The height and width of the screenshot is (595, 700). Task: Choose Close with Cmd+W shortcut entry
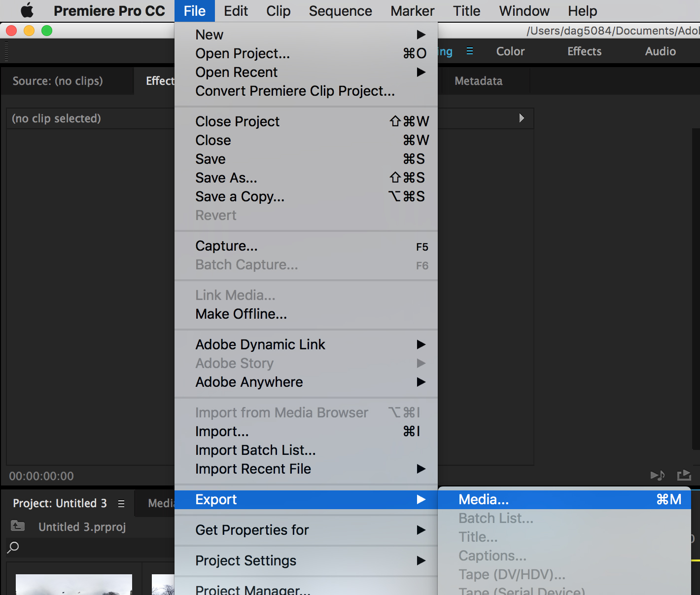(306, 140)
